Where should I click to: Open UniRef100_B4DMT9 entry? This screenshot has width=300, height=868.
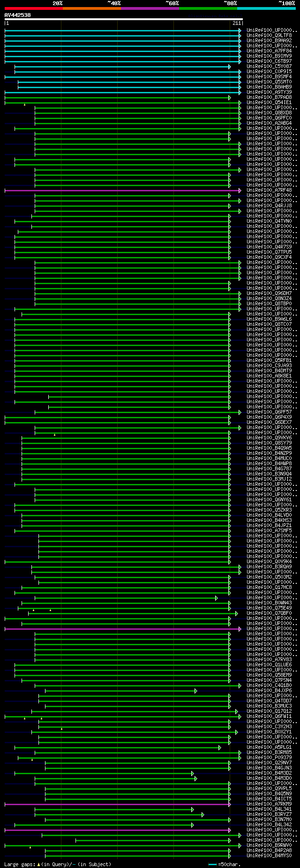269,371
